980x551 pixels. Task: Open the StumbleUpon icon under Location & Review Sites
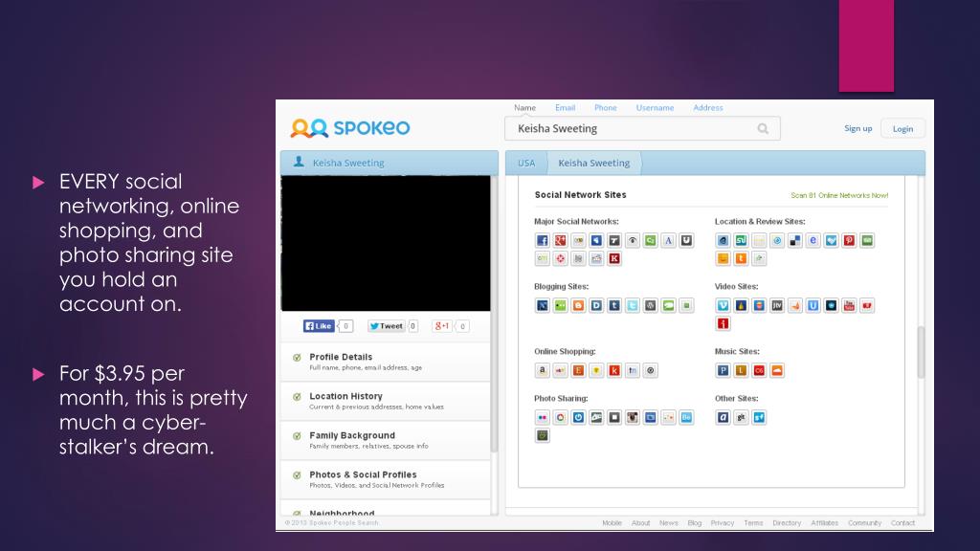(741, 240)
